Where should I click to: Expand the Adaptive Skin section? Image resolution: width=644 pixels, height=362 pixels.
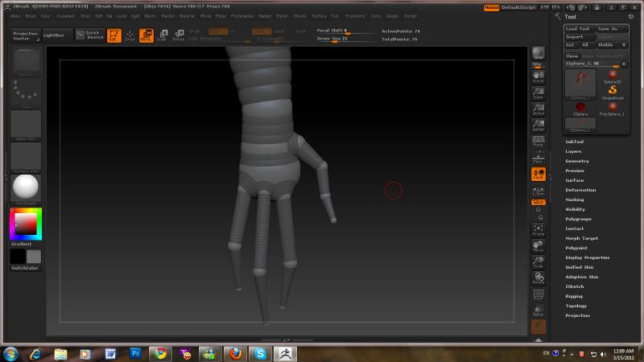[581, 277]
